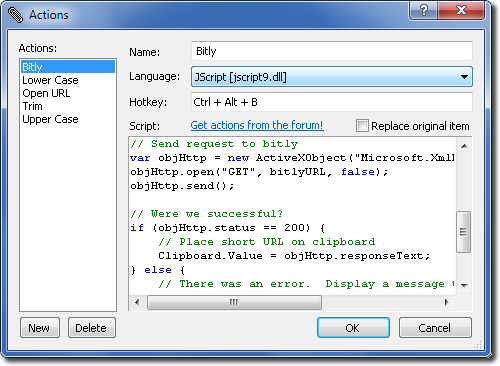Click the comment '// Were we successful?'

(x=207, y=214)
